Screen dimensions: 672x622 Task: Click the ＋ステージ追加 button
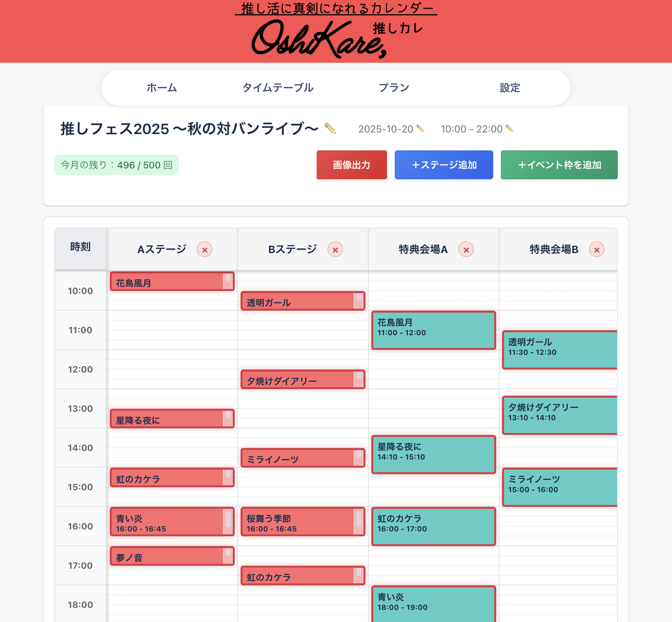tap(444, 165)
